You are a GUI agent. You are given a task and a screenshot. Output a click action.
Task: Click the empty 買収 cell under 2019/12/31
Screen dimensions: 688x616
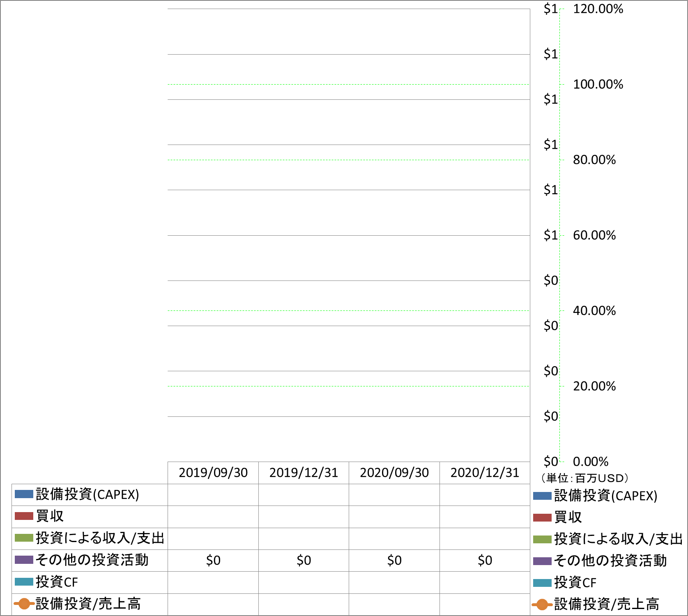304,517
